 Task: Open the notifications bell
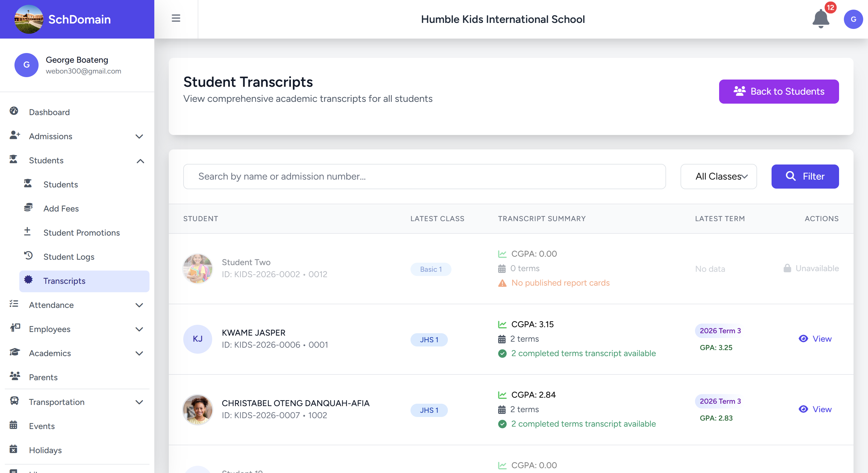[x=821, y=19]
